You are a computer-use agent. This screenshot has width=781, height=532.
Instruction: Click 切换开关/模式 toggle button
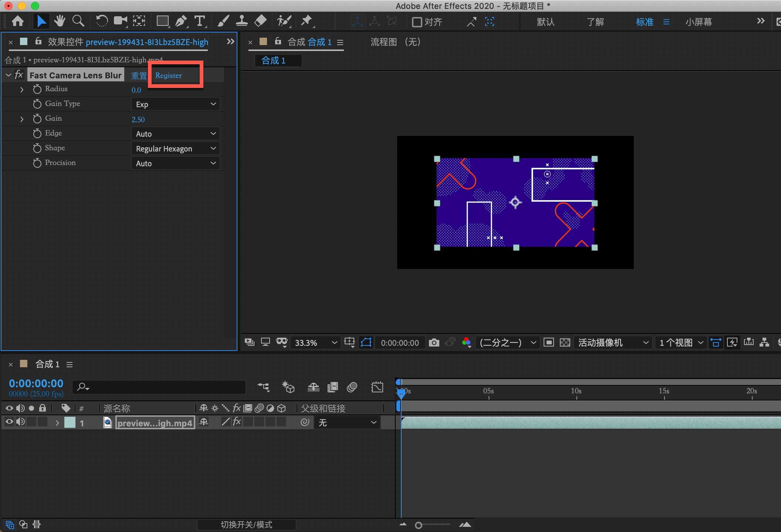[x=246, y=525]
